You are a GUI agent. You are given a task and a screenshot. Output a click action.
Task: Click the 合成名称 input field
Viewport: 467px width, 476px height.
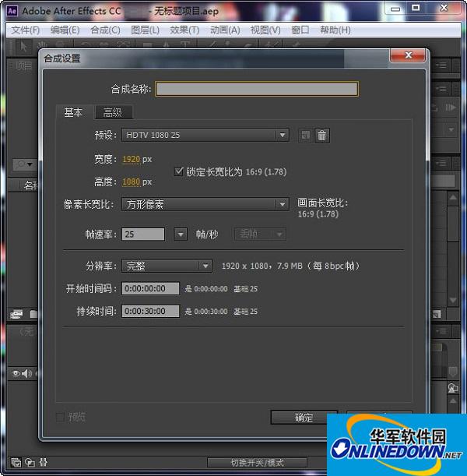point(257,89)
